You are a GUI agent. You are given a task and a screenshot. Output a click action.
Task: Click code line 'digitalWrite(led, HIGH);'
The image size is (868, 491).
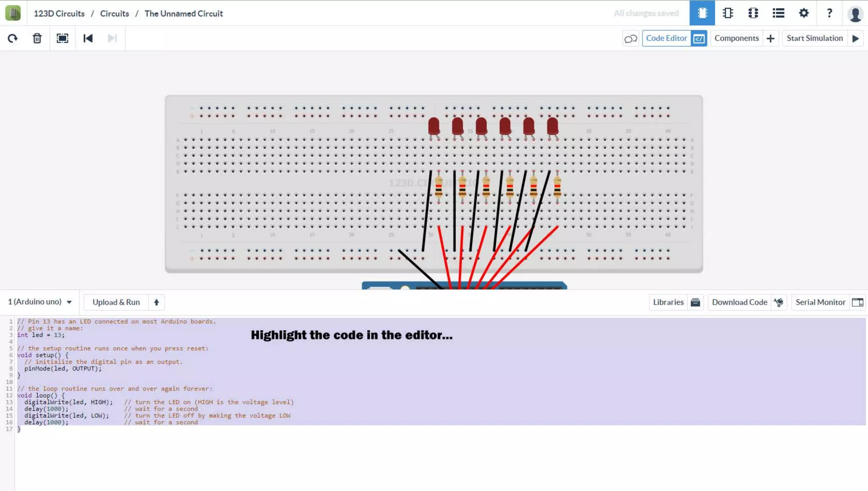[x=68, y=402]
